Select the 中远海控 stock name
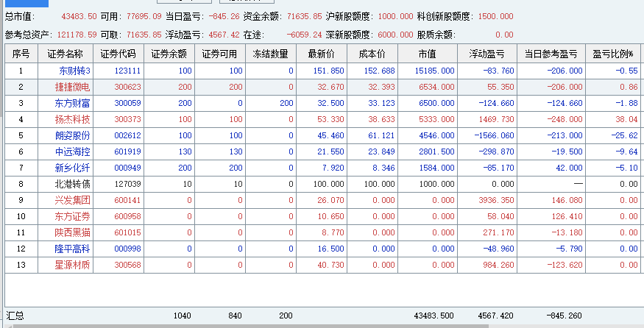This screenshot has height=328, width=644. [72, 152]
